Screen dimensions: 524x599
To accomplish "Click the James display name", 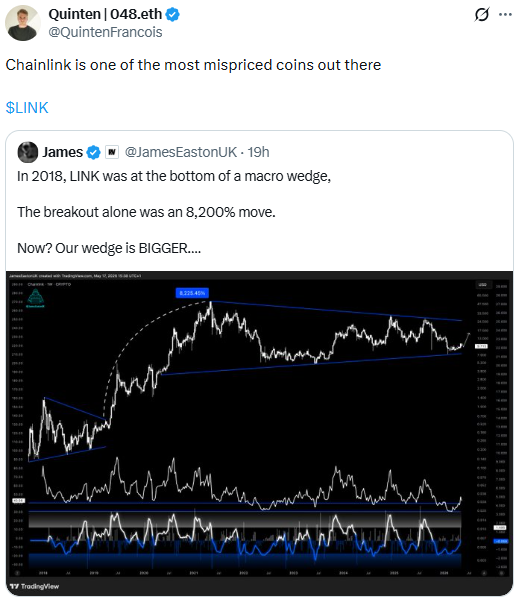I will 63,152.
